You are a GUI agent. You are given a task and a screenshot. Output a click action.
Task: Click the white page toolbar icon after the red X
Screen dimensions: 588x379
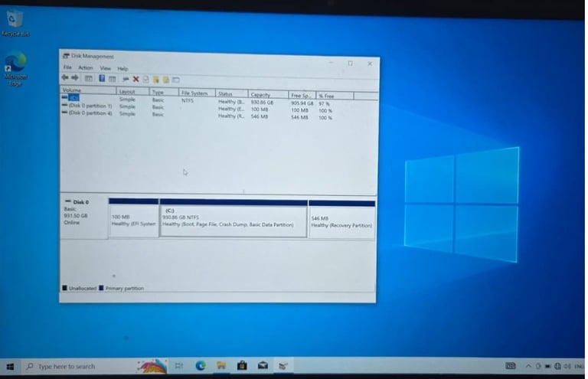146,80
